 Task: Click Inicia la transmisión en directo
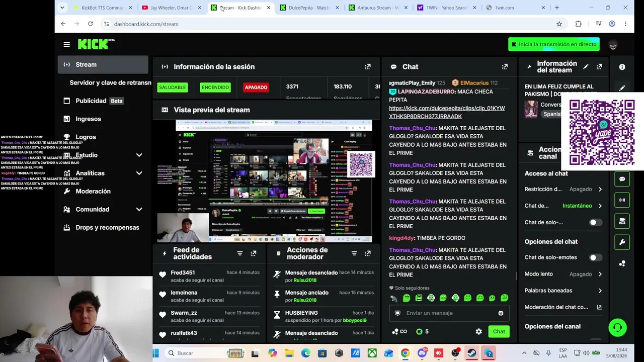pos(553,44)
